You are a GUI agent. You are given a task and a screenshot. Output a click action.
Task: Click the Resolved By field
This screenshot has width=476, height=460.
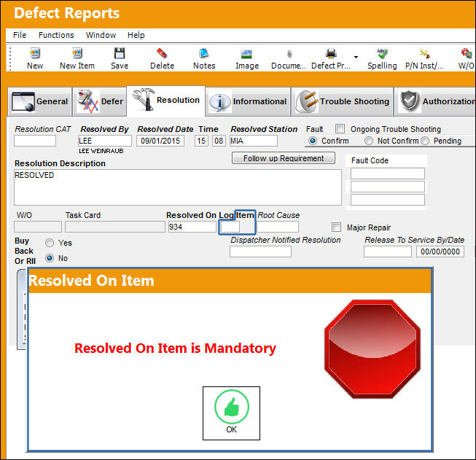[105, 141]
